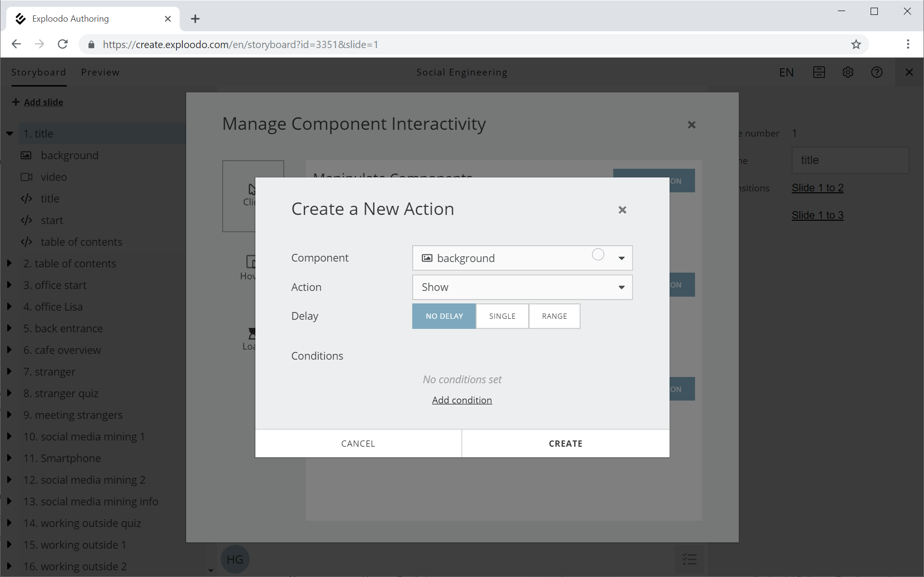924x577 pixels.
Task: Bookmark page with the star icon
Action: [856, 45]
